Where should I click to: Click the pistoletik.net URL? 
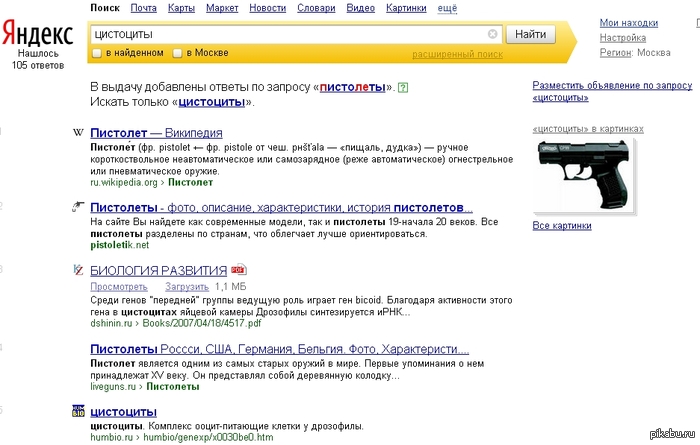[x=120, y=245]
